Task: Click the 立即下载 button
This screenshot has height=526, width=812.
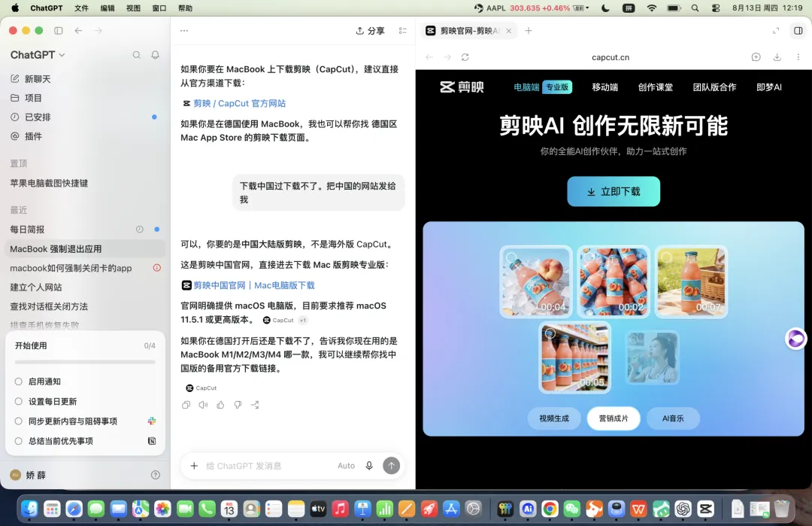Action: click(614, 191)
